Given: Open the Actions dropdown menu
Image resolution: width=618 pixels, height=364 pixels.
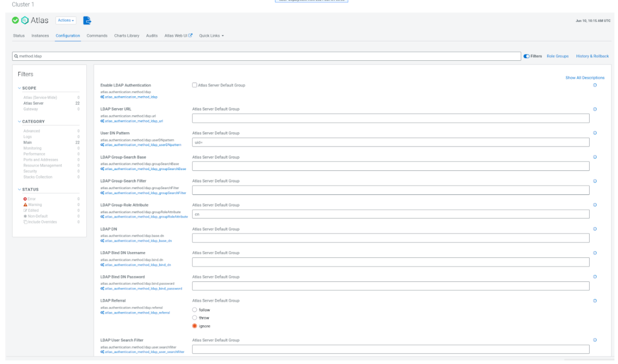Looking at the screenshot, I should pyautogui.click(x=66, y=20).
